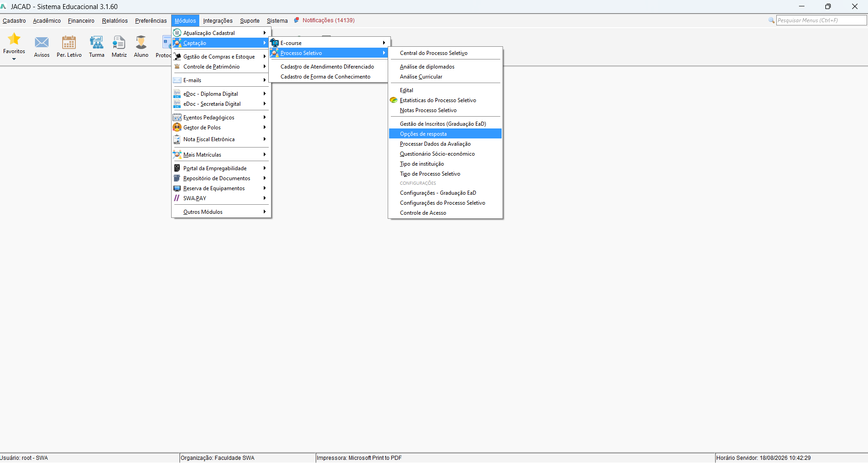Click the Gestão de Compras e Estoque icon

[177, 56]
